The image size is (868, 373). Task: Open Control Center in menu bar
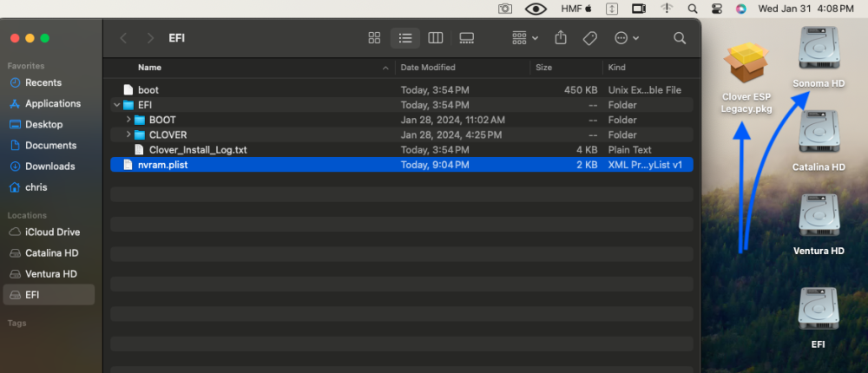tap(717, 9)
